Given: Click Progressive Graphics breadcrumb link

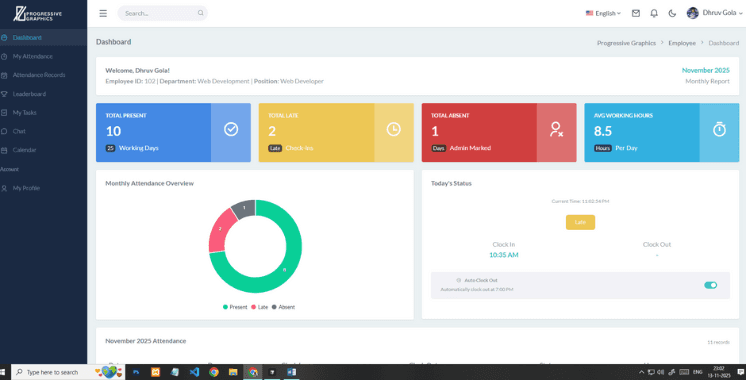Looking at the screenshot, I should click(626, 43).
